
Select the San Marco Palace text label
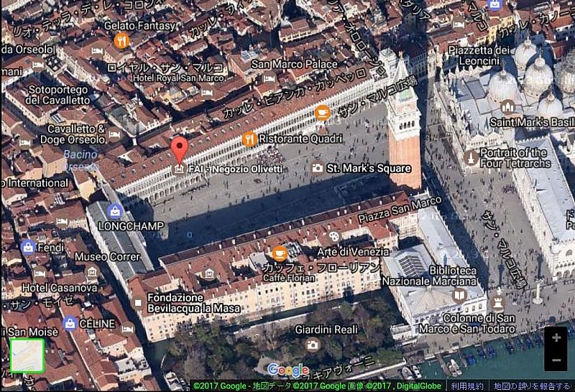click(x=295, y=64)
